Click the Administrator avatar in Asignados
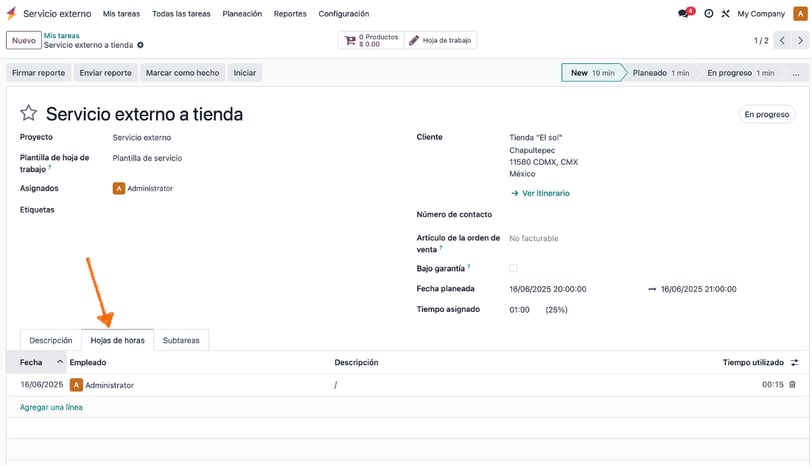Screen dimensions: 812x470 coord(119,188)
